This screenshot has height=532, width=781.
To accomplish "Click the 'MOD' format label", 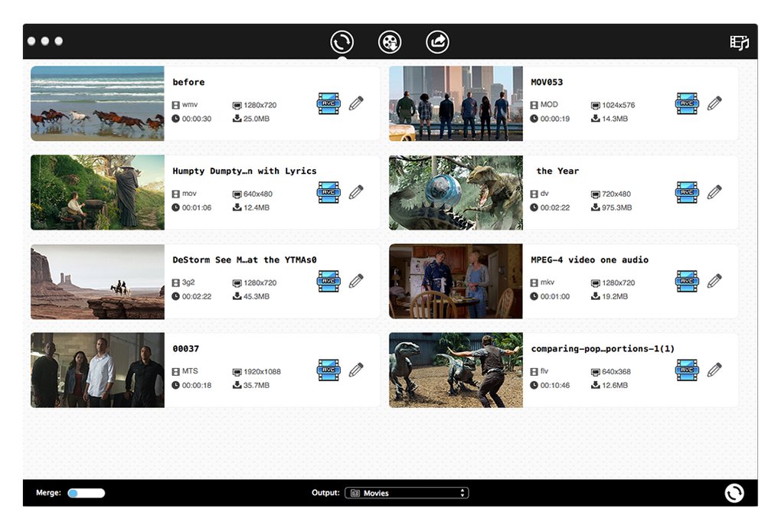I will point(549,105).
